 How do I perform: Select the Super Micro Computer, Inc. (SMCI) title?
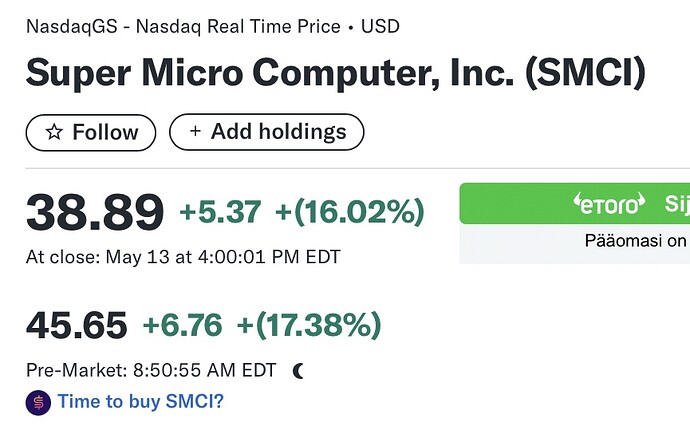pos(336,73)
